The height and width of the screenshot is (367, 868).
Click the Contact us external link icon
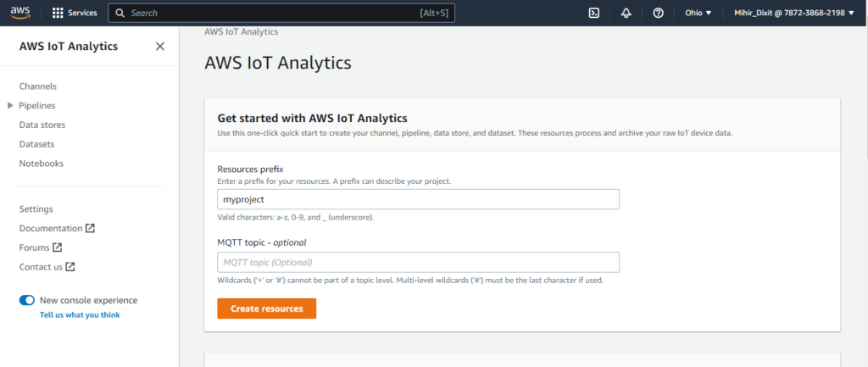click(70, 267)
